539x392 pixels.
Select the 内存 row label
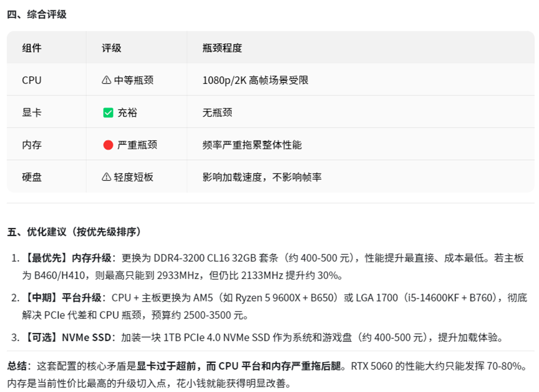(x=32, y=145)
